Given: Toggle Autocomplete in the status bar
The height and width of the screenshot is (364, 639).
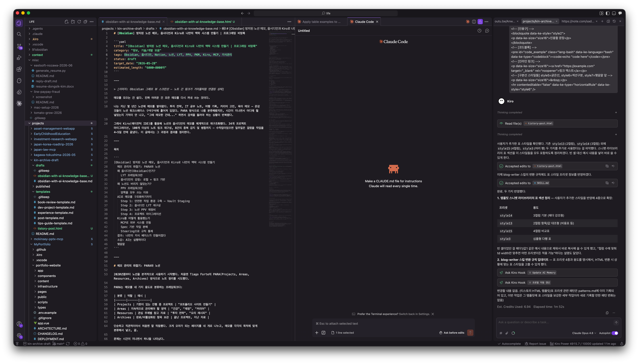Looking at the screenshot, I should coord(509,344).
